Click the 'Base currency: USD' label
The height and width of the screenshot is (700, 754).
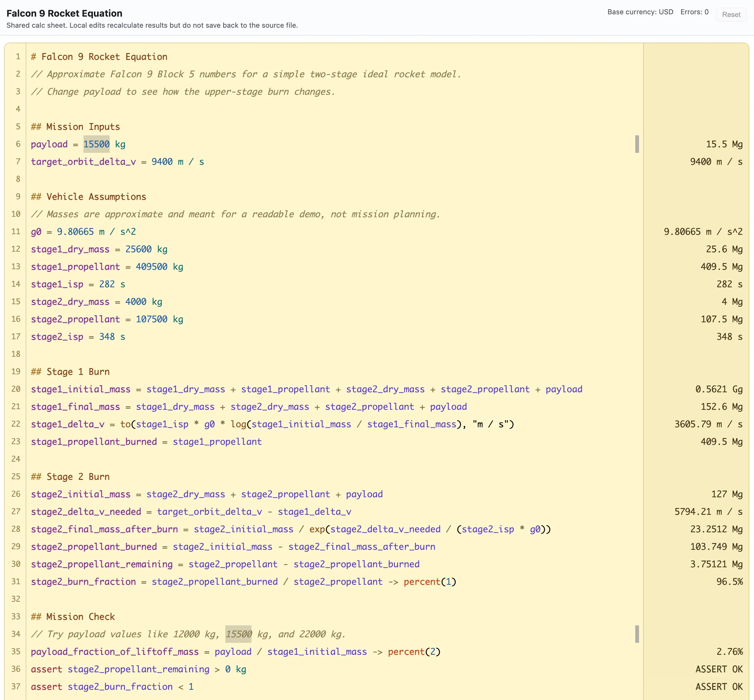point(640,12)
